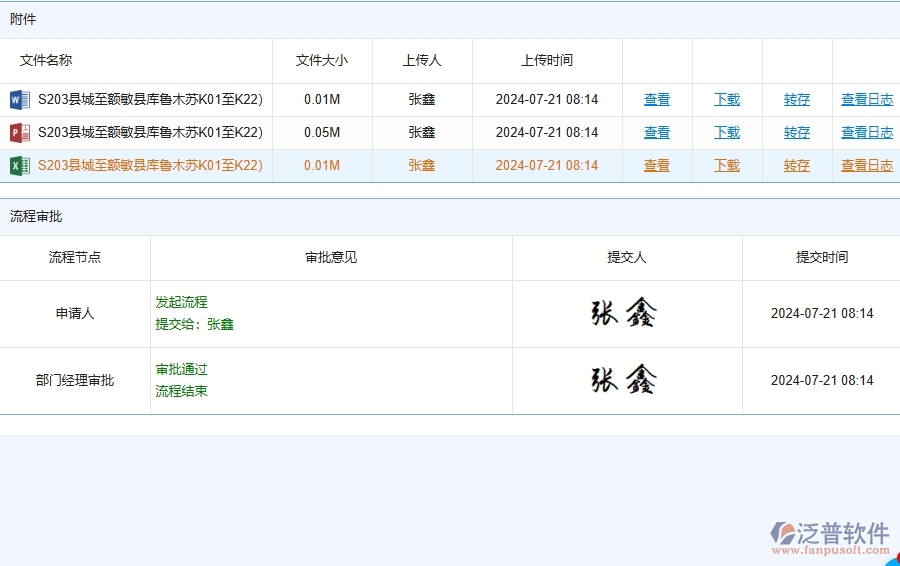Click the 部门经理审批 signature image

(625, 380)
